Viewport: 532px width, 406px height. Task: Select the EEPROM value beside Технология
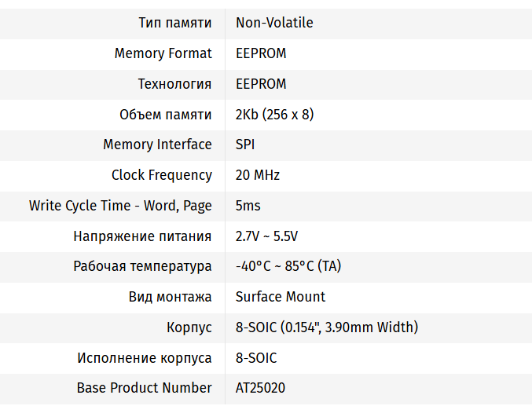pyautogui.click(x=261, y=84)
